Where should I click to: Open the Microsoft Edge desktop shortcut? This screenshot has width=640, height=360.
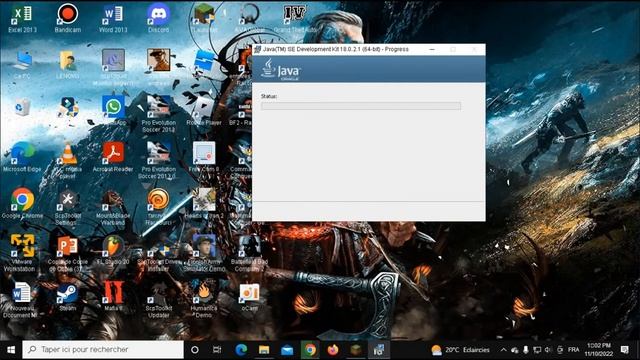pos(22,157)
